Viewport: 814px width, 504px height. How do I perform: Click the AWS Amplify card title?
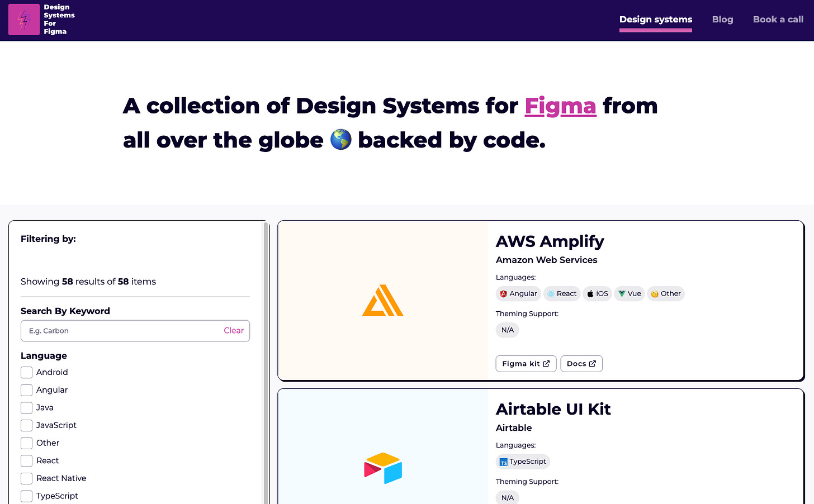tap(550, 241)
